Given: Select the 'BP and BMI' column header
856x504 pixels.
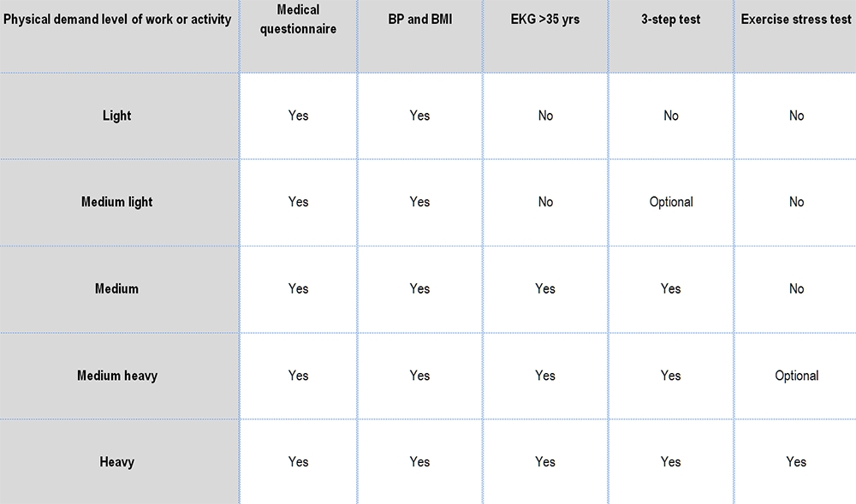Looking at the screenshot, I should pos(419,19).
